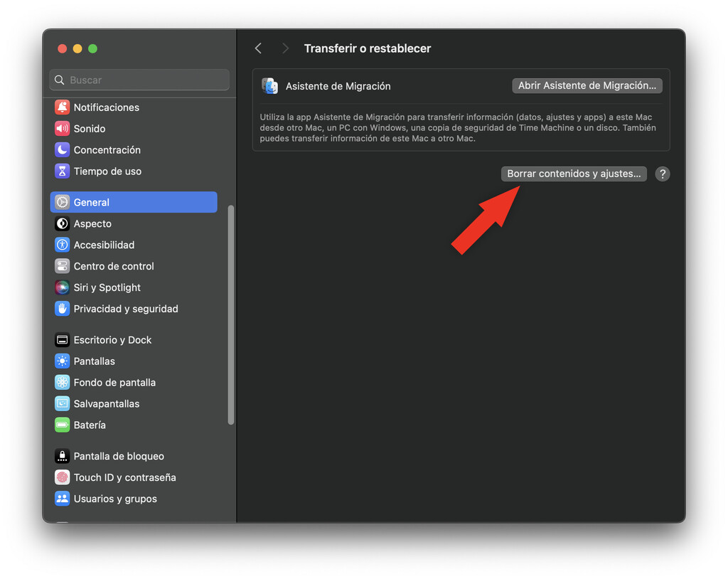Click the forward navigation chevron
This screenshot has height=579, width=728.
[x=284, y=48]
